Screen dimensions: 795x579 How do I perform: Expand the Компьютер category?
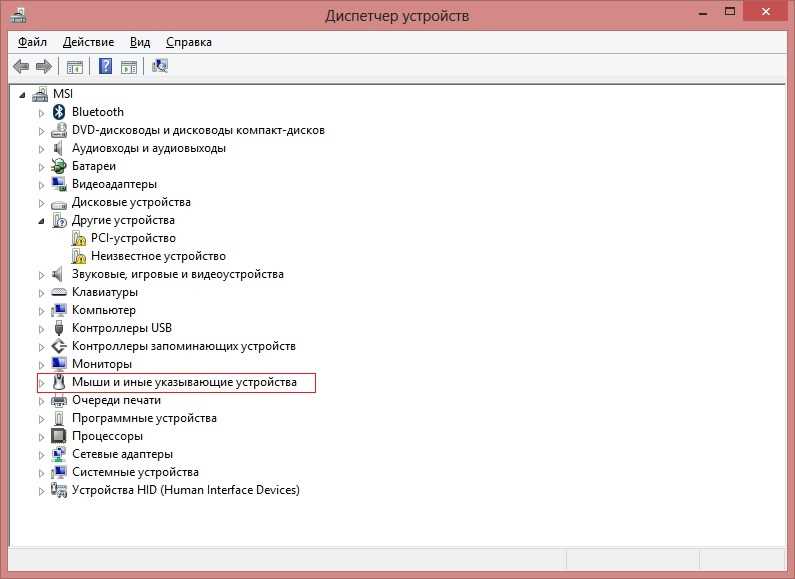[x=41, y=311]
